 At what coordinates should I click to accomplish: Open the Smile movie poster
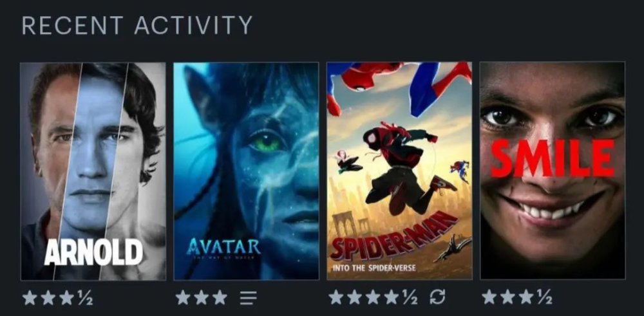pyautogui.click(x=553, y=171)
